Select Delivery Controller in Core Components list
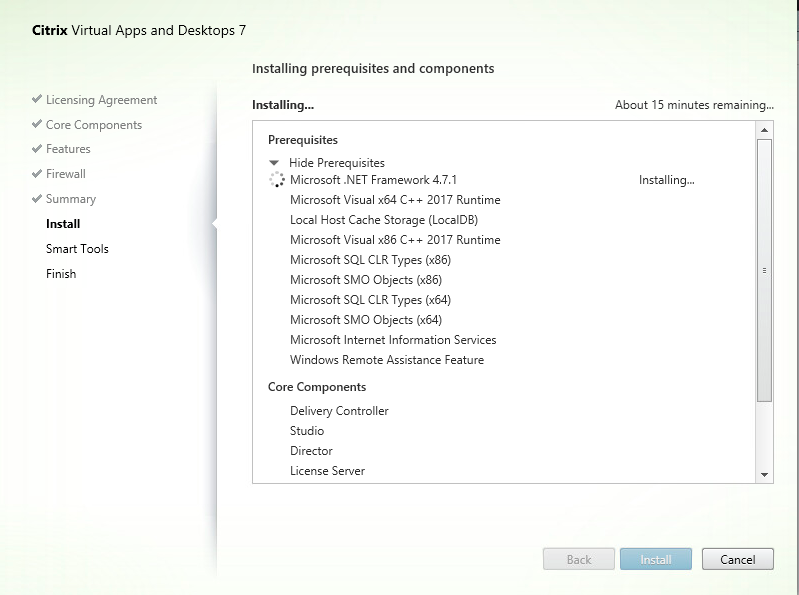 coord(339,411)
